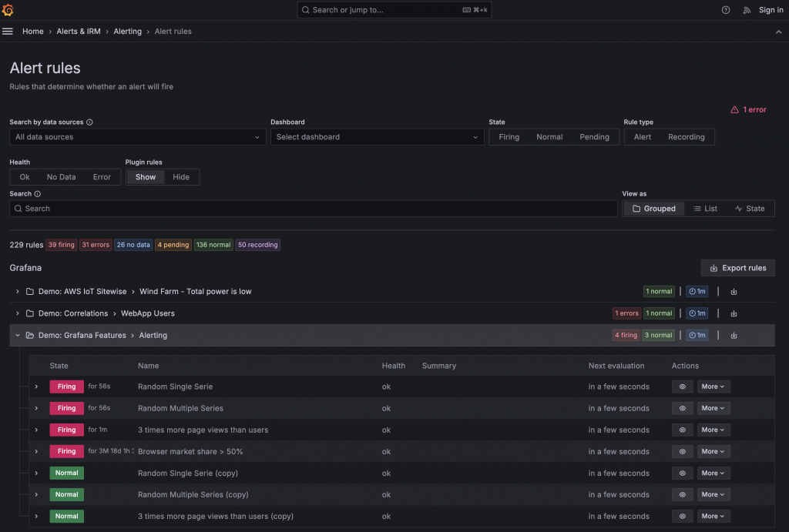The width and height of the screenshot is (789, 532).
Task: Filter rule type Alert
Action: pyautogui.click(x=642, y=137)
